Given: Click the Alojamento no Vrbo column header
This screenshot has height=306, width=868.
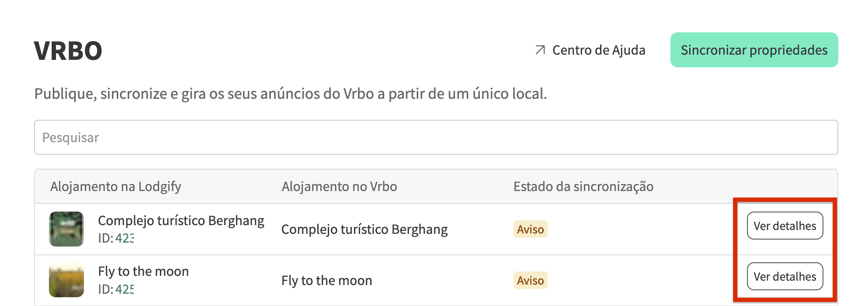Looking at the screenshot, I should [339, 187].
